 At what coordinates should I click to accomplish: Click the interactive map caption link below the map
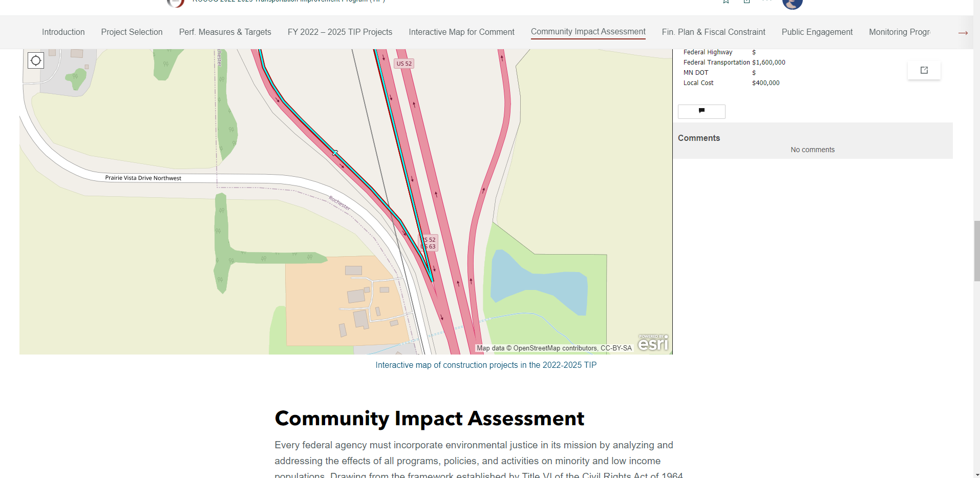click(486, 365)
